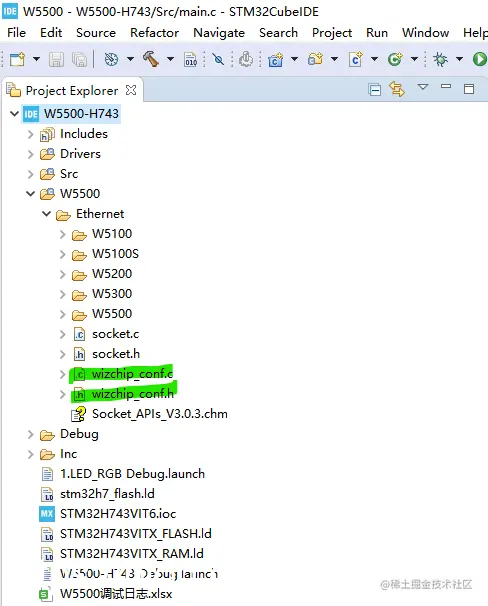The image size is (488, 606).
Task: Open the File menu
Action: click(17, 33)
